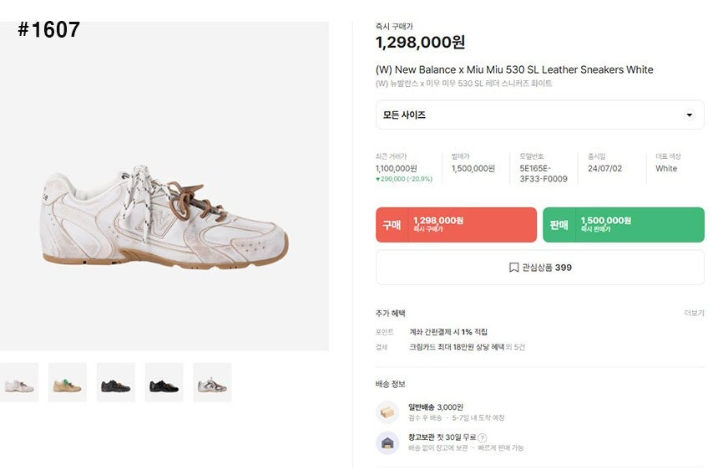
Task: Click the main sneaker product image
Action: click(164, 186)
